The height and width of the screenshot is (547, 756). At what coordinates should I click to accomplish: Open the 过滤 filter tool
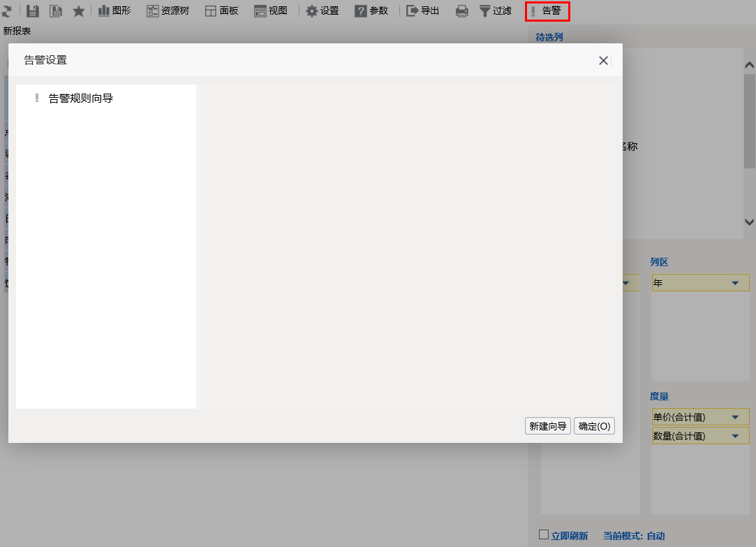[x=496, y=10]
